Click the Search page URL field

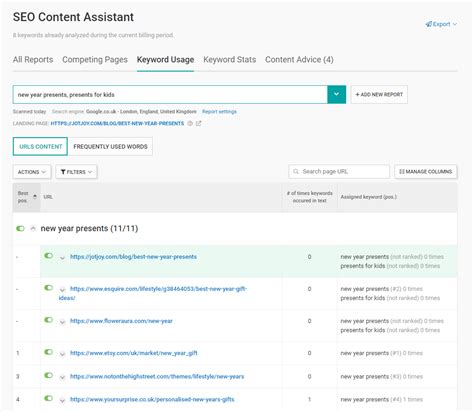click(x=339, y=172)
